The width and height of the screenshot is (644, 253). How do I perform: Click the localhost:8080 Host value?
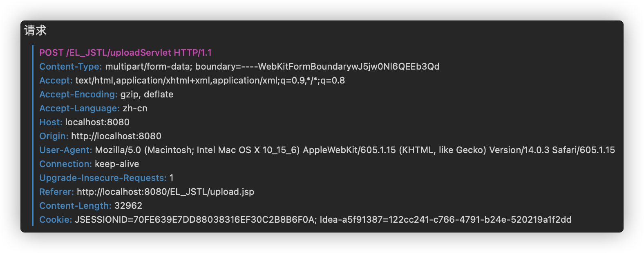(97, 122)
